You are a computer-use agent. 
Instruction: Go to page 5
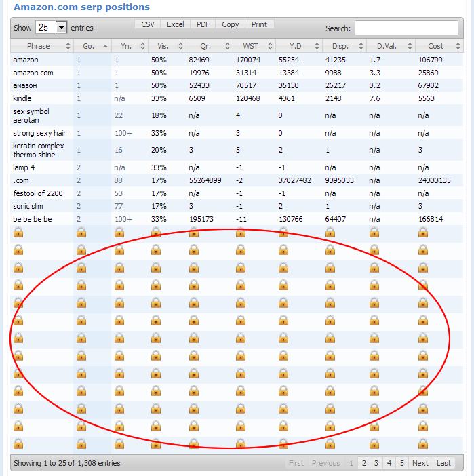point(401,463)
